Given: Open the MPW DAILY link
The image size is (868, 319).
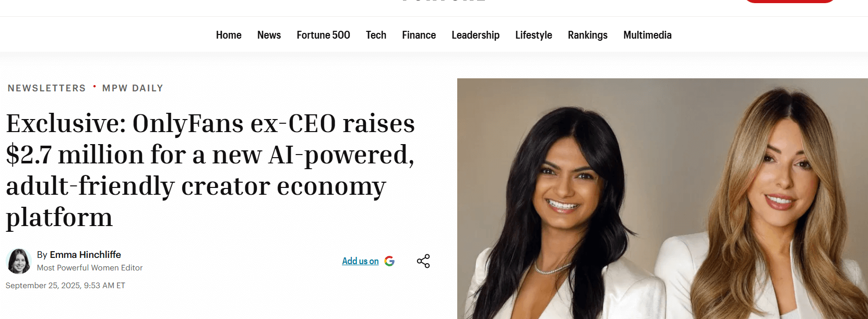Looking at the screenshot, I should tap(133, 88).
